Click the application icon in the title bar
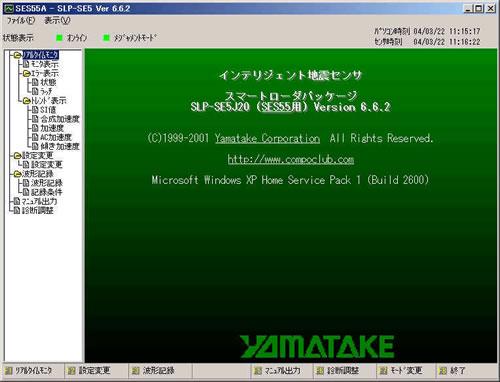Image resolution: width=500 pixels, height=382 pixels. [x=9, y=9]
